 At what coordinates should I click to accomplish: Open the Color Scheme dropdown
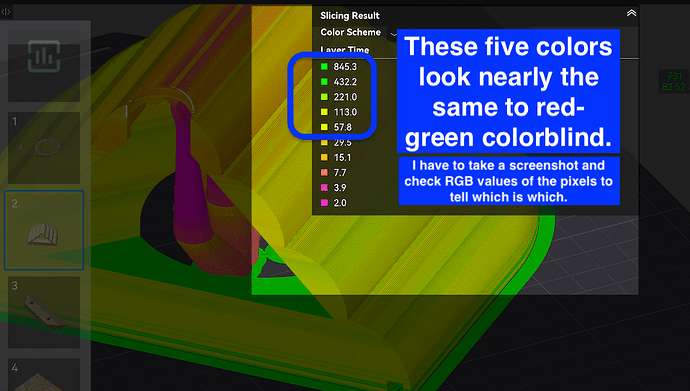393,33
